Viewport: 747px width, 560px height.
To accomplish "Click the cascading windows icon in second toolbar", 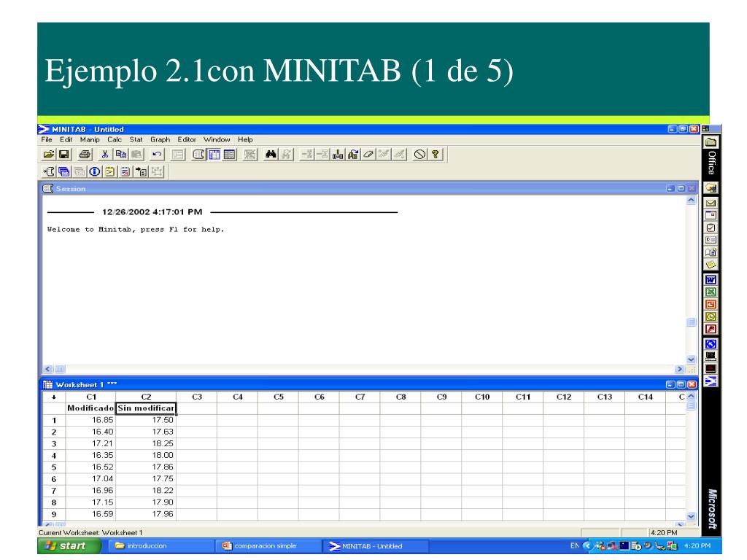I will point(64,171).
